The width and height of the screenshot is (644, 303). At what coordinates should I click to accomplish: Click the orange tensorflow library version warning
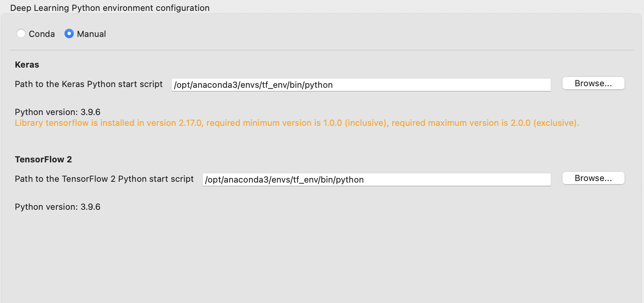pyautogui.click(x=297, y=123)
